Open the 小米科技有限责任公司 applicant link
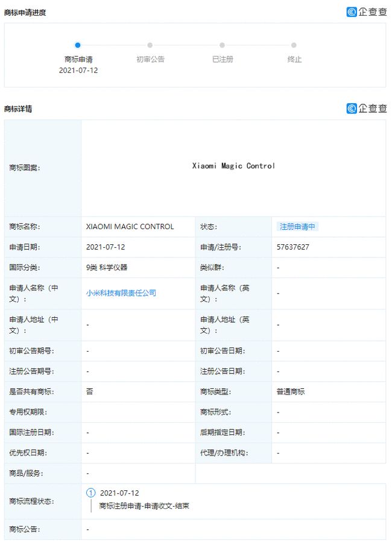This screenshot has height=544, width=392. coord(121,293)
